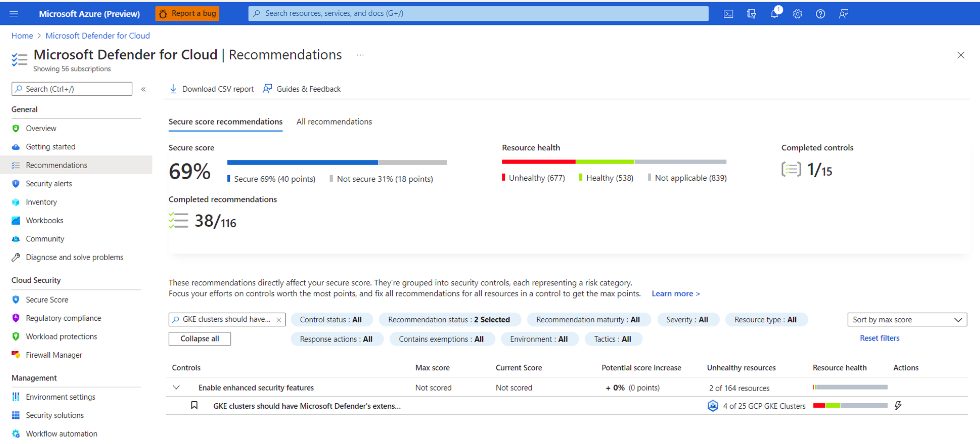Image resolution: width=980 pixels, height=444 pixels.
Task: Click the help question mark icon
Action: click(820, 14)
